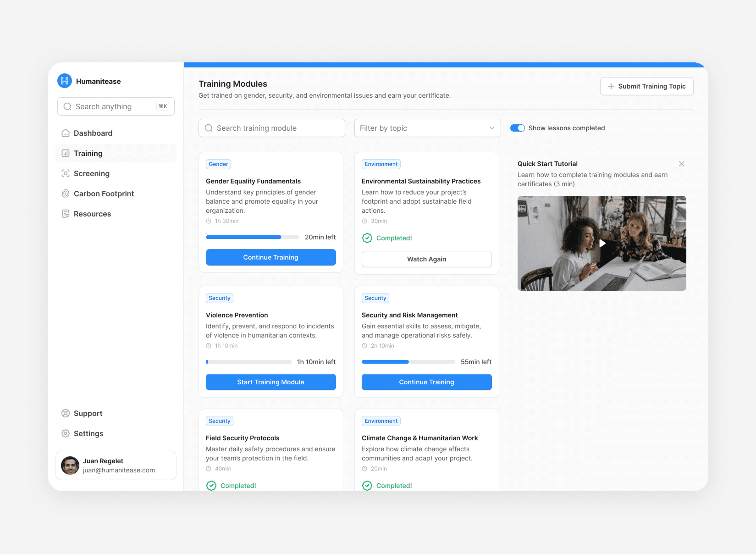Click the 20min left label
Screen dimensions: 756x554
coord(320,237)
